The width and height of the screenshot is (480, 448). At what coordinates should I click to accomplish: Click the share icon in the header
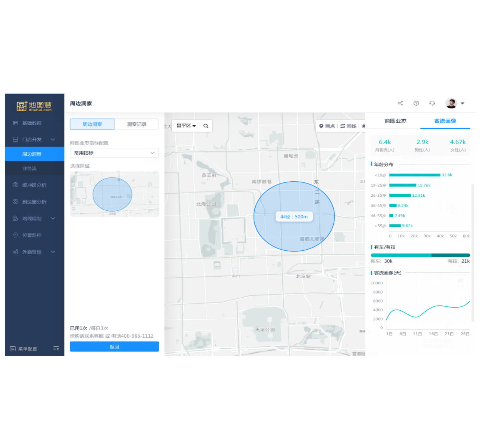click(x=400, y=103)
